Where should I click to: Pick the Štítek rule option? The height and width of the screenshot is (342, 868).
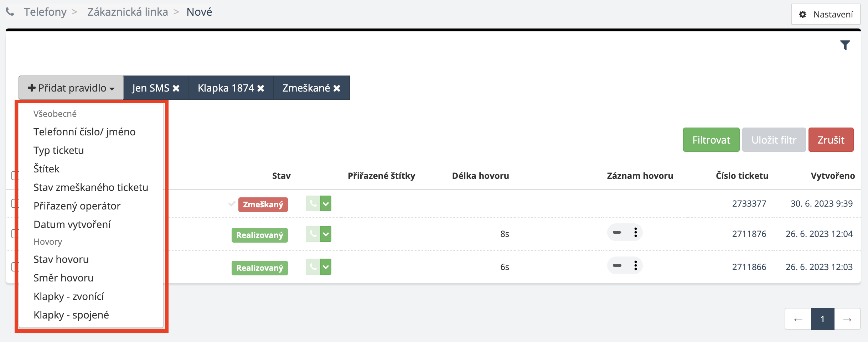[46, 169]
